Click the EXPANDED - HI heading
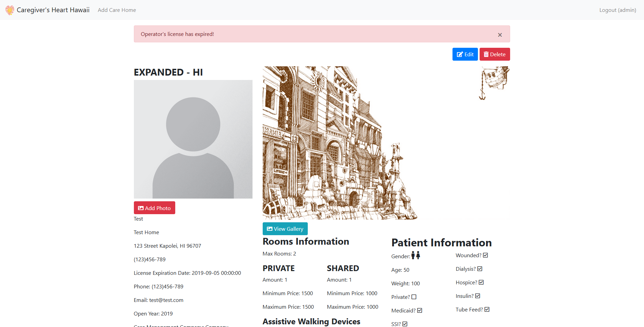The image size is (644, 327). pos(168,72)
